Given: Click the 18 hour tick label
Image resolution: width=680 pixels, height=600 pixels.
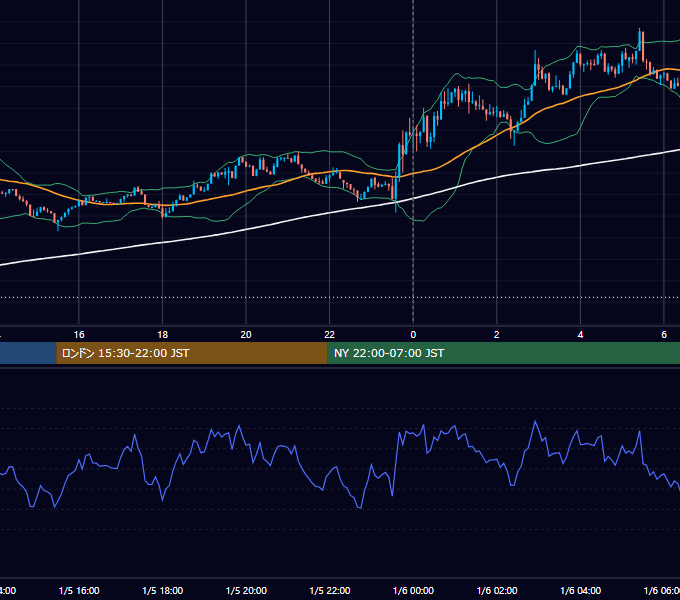Looking at the screenshot, I should (x=162, y=335).
